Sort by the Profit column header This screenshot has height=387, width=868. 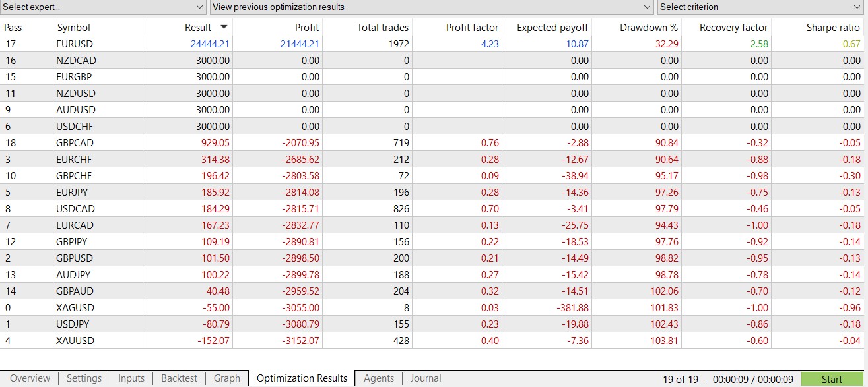[x=307, y=28]
